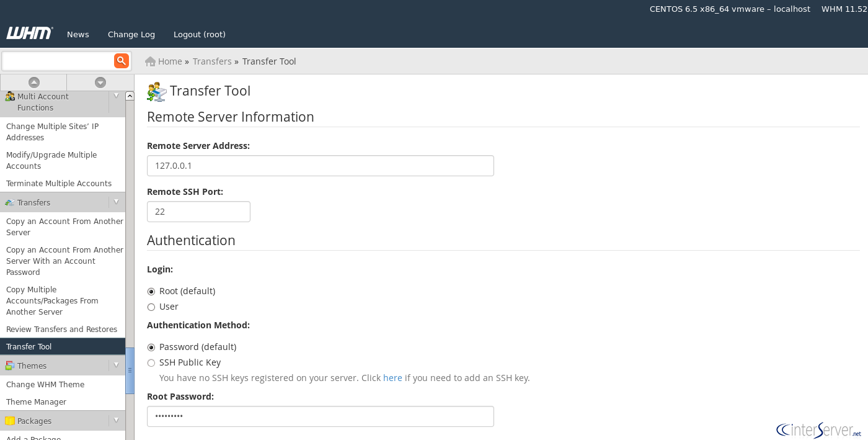Open the News menu
The width and height of the screenshot is (868, 440).
[77, 34]
